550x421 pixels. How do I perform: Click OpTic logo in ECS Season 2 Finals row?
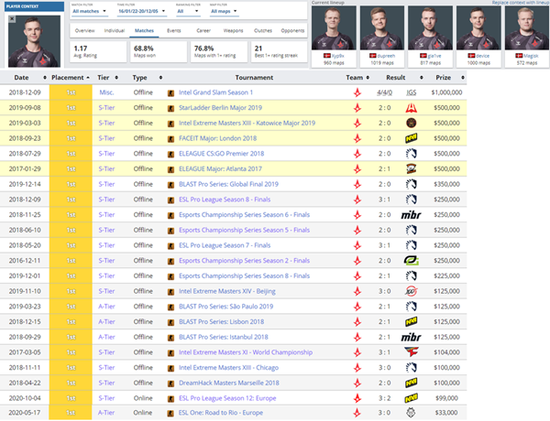(411, 261)
